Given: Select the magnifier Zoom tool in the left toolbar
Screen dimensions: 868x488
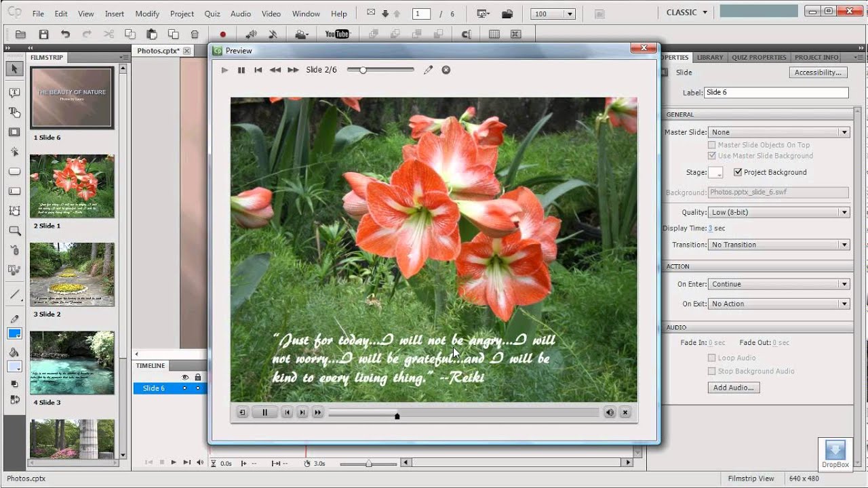Looking at the screenshot, I should pyautogui.click(x=14, y=230).
